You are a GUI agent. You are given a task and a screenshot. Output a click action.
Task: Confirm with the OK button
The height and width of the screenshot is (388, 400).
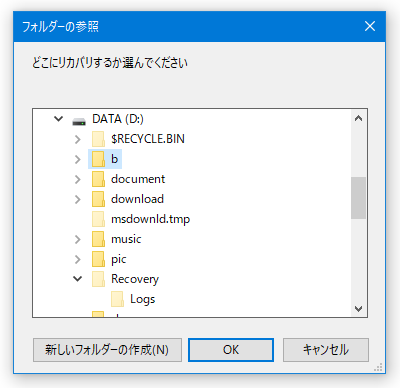click(x=231, y=350)
